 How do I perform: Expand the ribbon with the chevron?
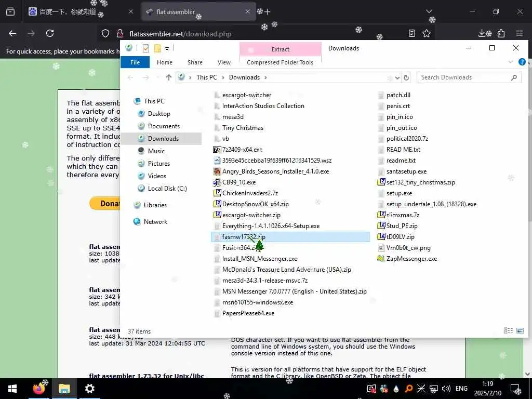pyautogui.click(x=511, y=62)
